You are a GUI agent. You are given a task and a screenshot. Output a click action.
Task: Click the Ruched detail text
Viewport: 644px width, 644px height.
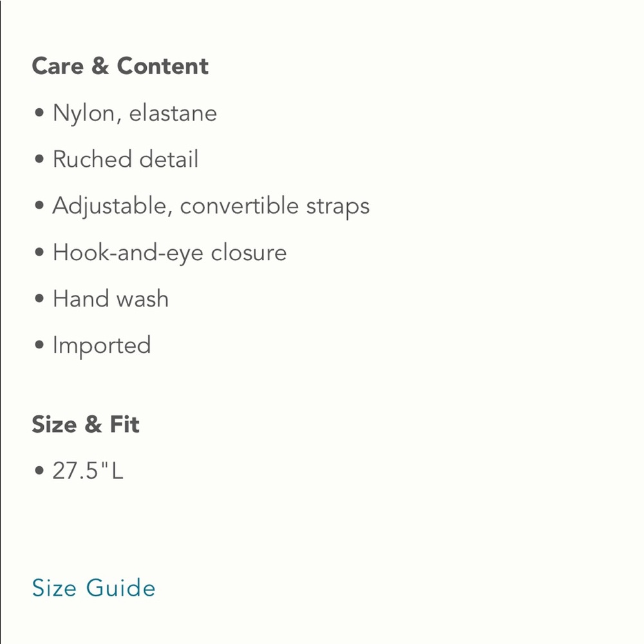pyautogui.click(x=126, y=159)
